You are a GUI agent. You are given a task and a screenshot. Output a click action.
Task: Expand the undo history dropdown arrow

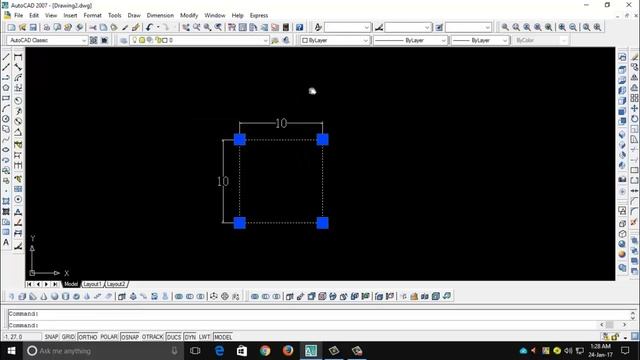click(x=158, y=27)
